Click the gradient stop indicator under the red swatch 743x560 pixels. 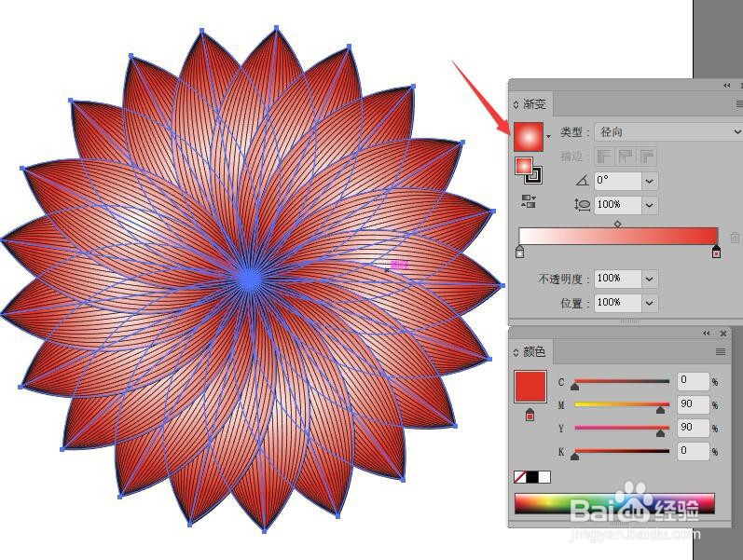click(530, 415)
